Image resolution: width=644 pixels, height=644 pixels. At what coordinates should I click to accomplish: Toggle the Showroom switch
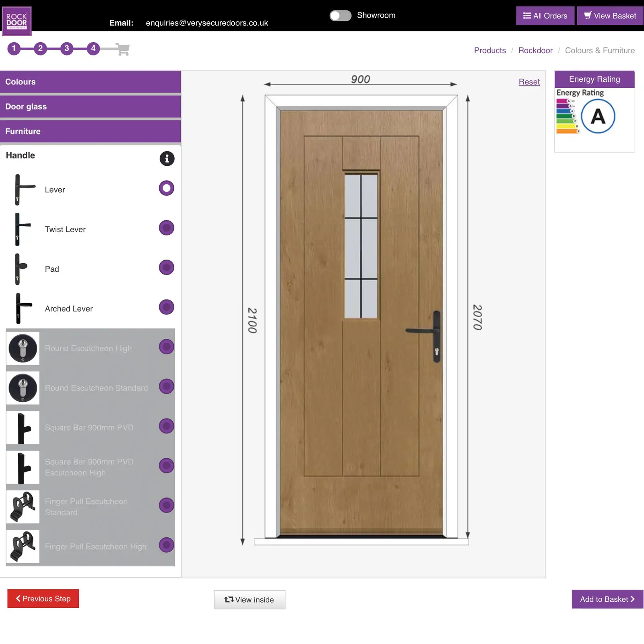coord(340,16)
